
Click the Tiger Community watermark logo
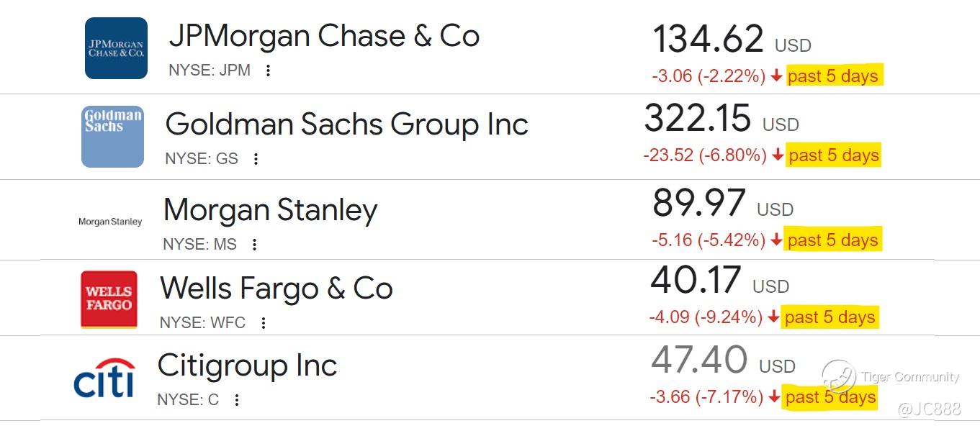tap(840, 376)
